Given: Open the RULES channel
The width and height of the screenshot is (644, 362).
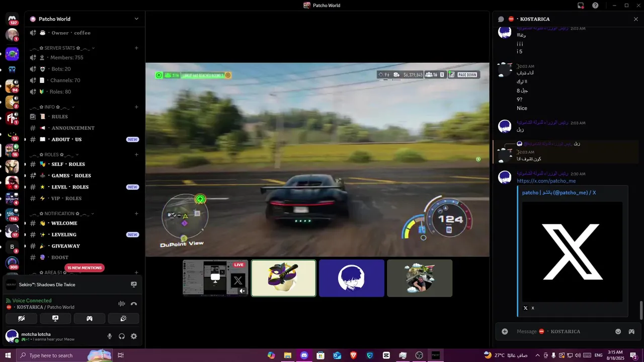Looking at the screenshot, I should tap(84, 117).
